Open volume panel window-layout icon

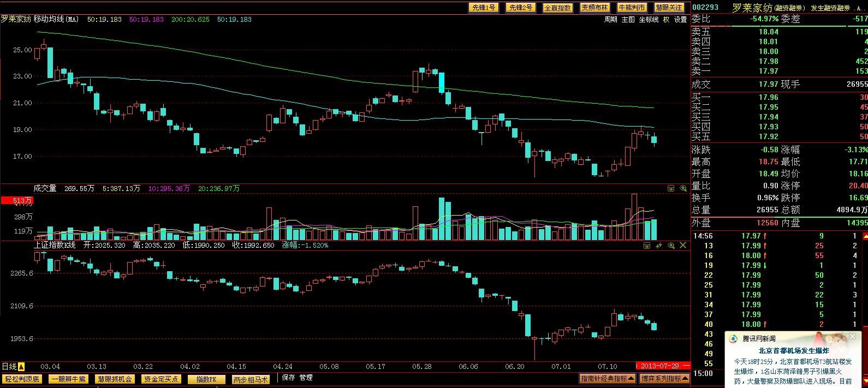(671, 188)
